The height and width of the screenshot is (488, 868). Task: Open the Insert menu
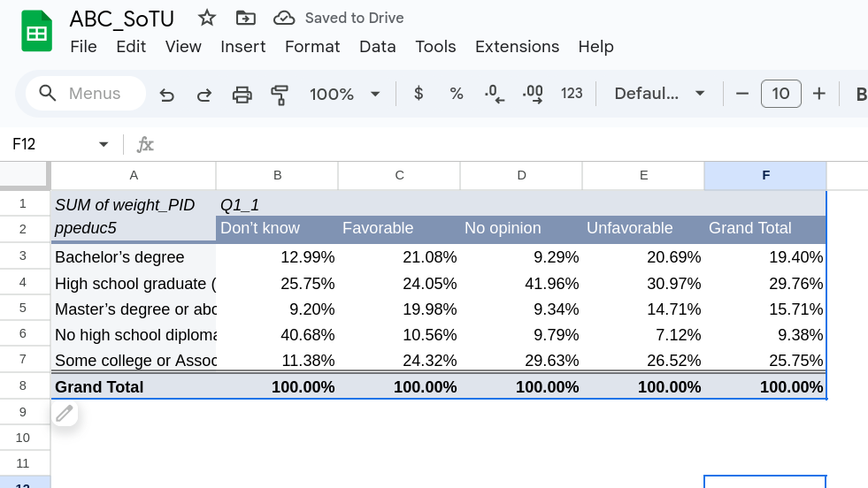pyautogui.click(x=242, y=47)
